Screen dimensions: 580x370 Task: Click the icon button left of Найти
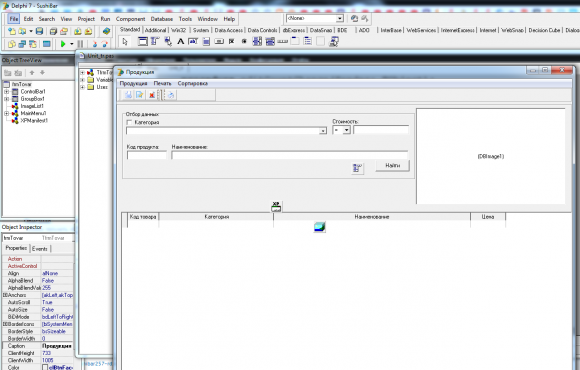tap(357, 168)
